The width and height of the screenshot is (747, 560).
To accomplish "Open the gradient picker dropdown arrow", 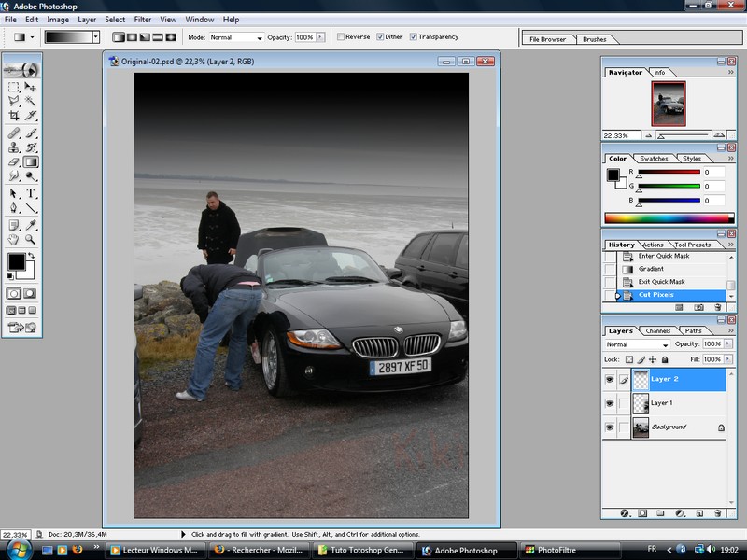I will click(96, 37).
